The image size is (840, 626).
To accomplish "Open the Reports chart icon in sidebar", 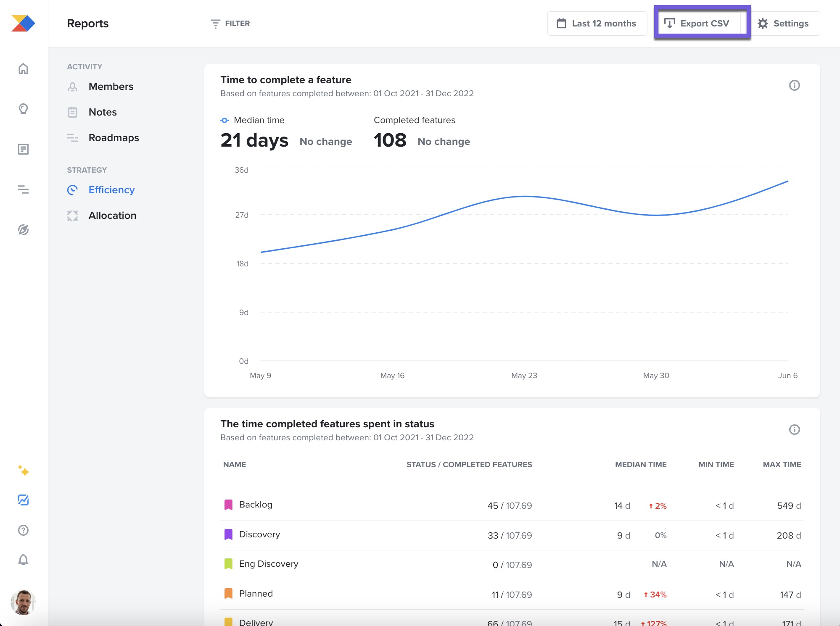I will pyautogui.click(x=24, y=500).
